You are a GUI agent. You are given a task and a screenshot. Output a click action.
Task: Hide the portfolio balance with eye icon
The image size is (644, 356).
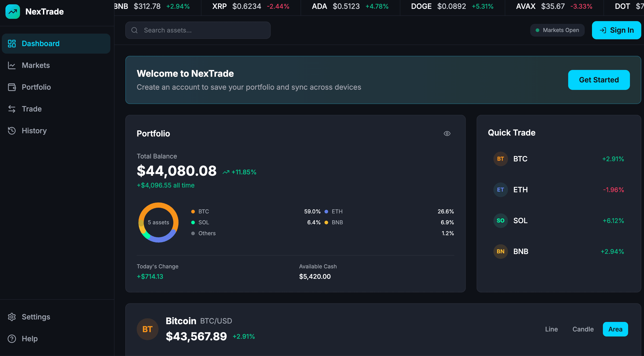(x=447, y=133)
